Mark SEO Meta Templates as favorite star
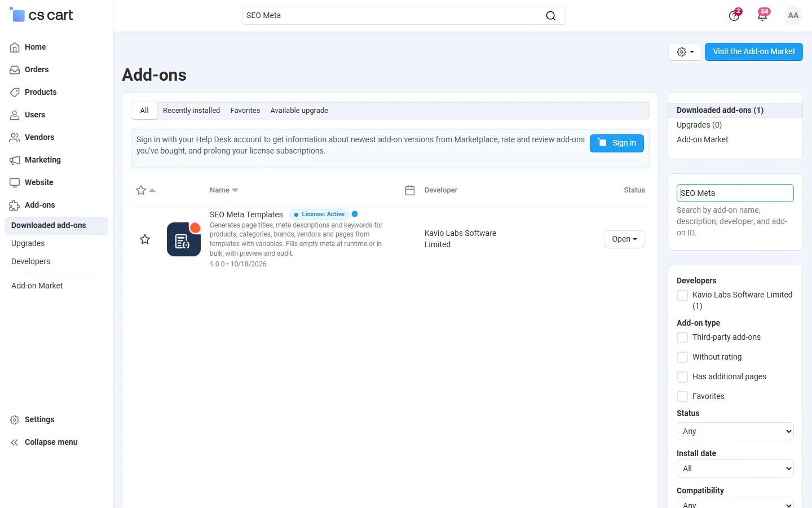 [145, 239]
